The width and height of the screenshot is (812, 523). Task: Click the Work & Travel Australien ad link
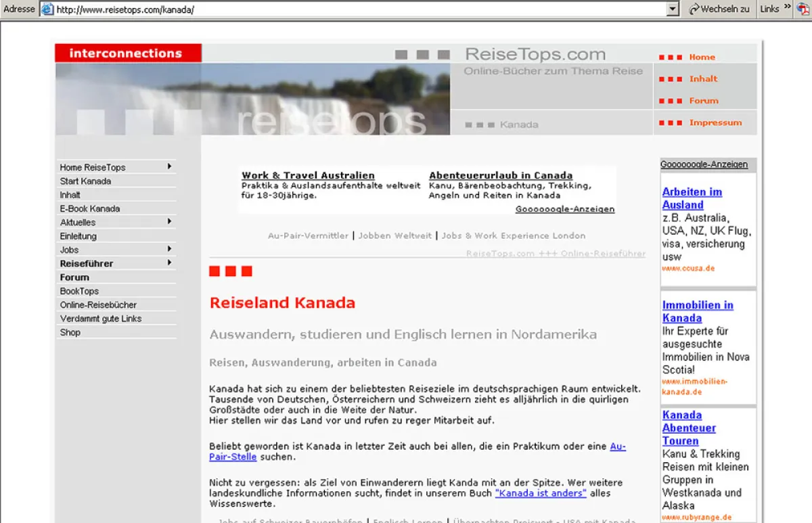308,175
